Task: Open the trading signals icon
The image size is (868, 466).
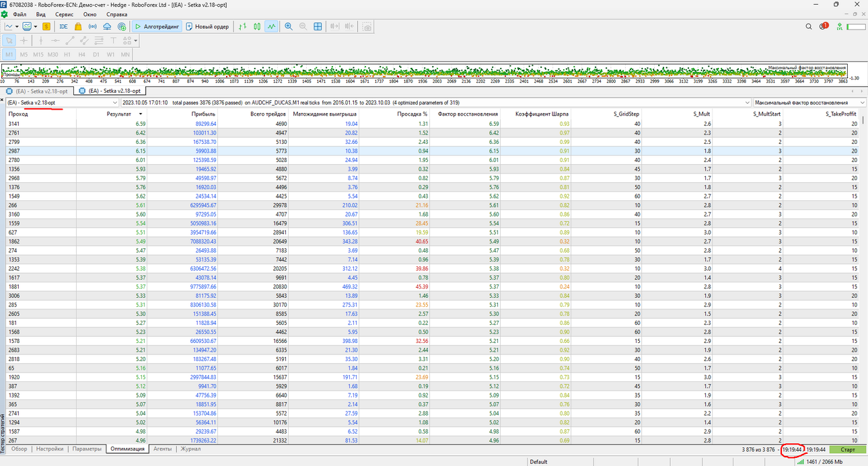Action: click(92, 27)
